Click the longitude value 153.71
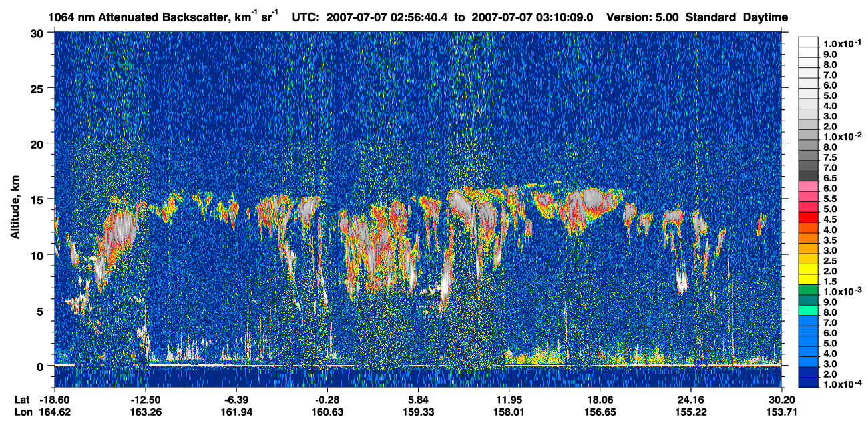Screen dimensions: 868x445 781,412
